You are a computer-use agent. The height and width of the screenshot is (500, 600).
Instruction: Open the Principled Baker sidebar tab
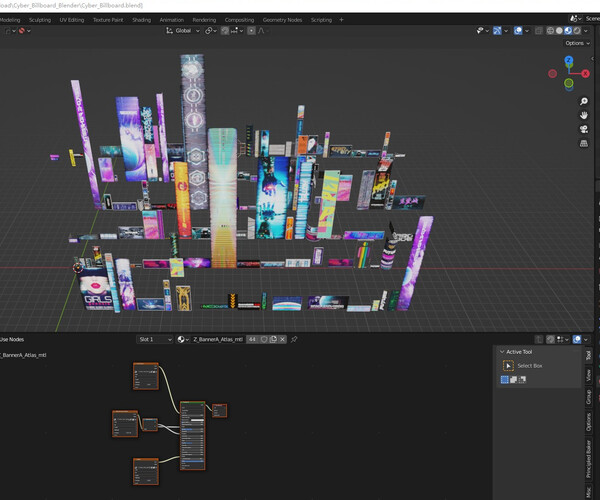589,459
